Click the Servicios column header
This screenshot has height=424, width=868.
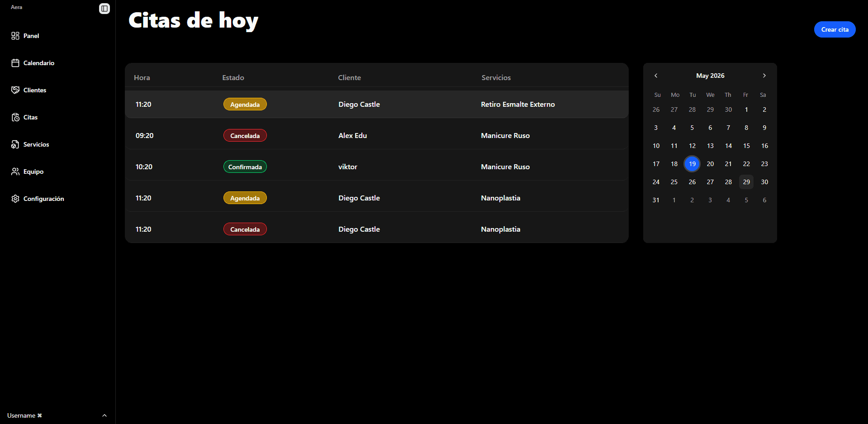pos(496,77)
